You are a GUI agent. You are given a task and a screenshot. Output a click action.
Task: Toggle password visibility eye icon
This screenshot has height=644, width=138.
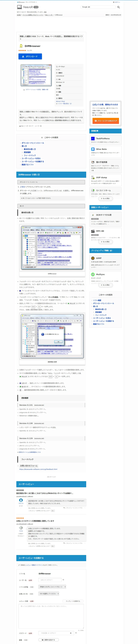(x=71, y=633)
